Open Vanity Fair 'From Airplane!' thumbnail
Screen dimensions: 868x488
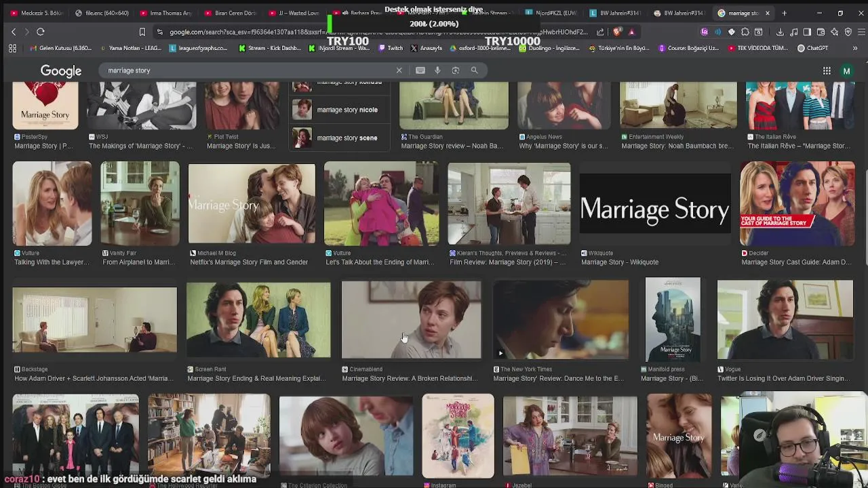click(x=140, y=203)
